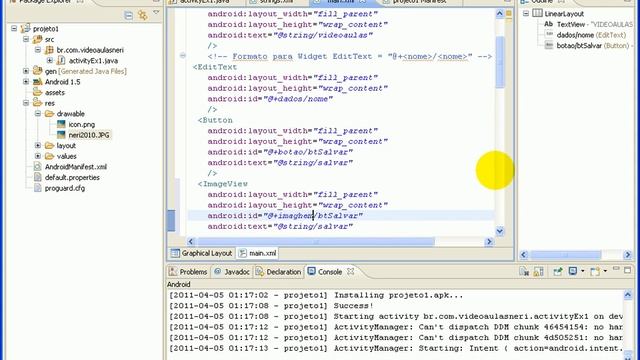Expand activityEx1.java node

pos(50,60)
